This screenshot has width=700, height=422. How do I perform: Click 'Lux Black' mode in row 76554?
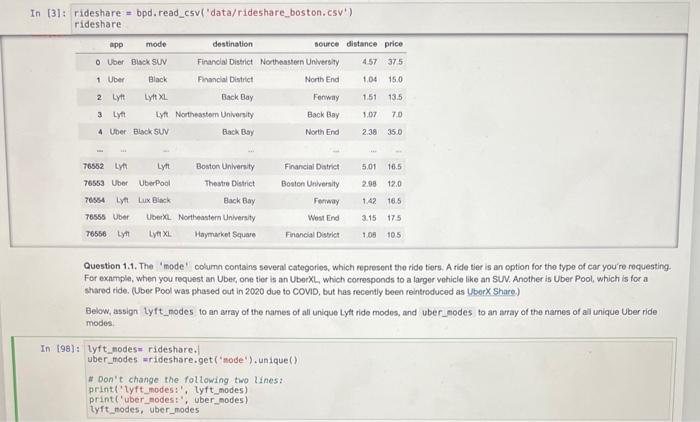(154, 200)
